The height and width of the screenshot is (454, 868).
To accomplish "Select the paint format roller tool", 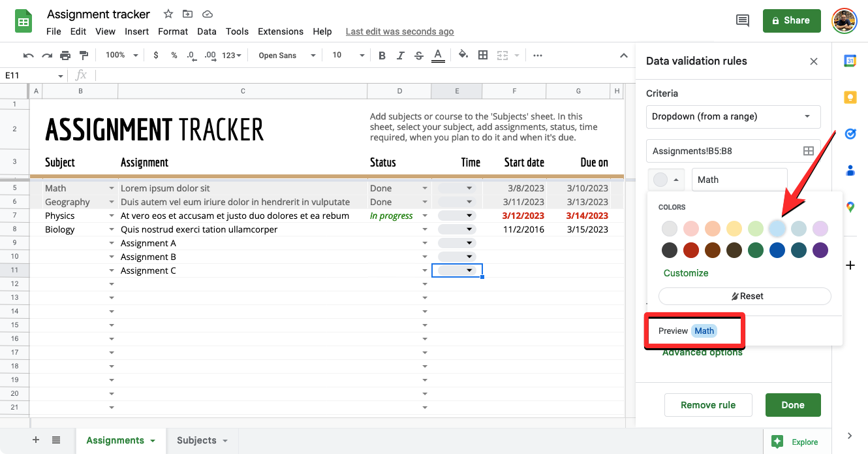I will tap(84, 56).
